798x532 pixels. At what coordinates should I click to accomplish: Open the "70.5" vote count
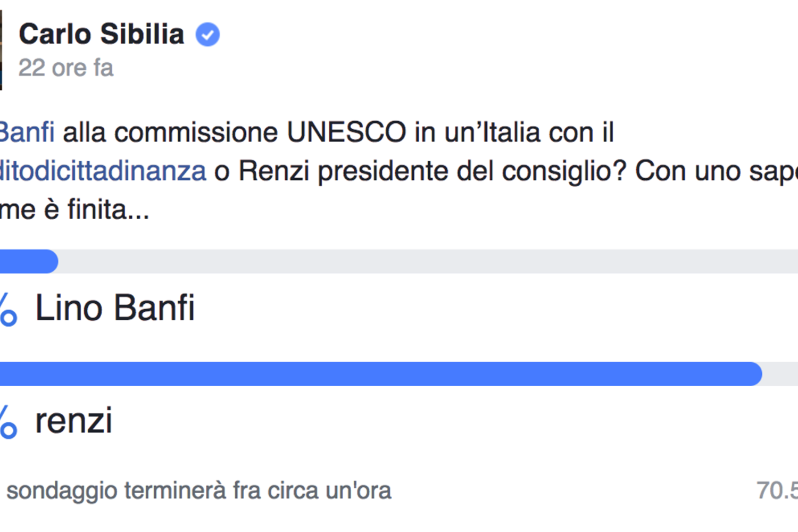[x=778, y=491]
